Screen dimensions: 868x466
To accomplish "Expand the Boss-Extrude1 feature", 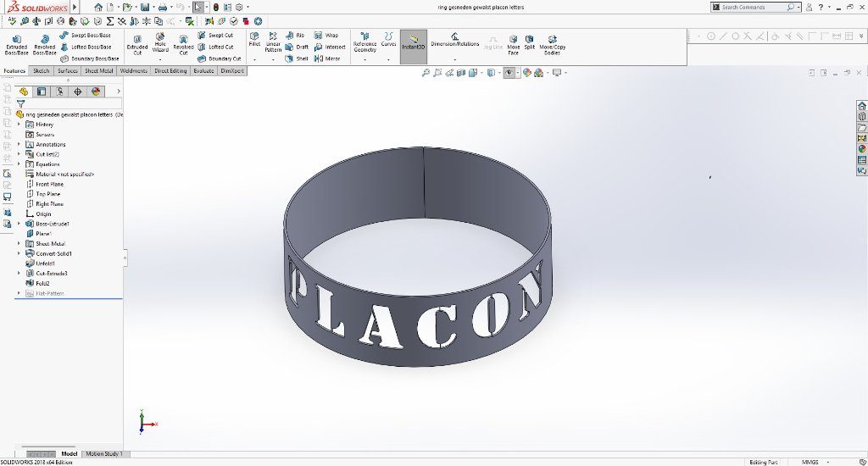I will tap(19, 224).
